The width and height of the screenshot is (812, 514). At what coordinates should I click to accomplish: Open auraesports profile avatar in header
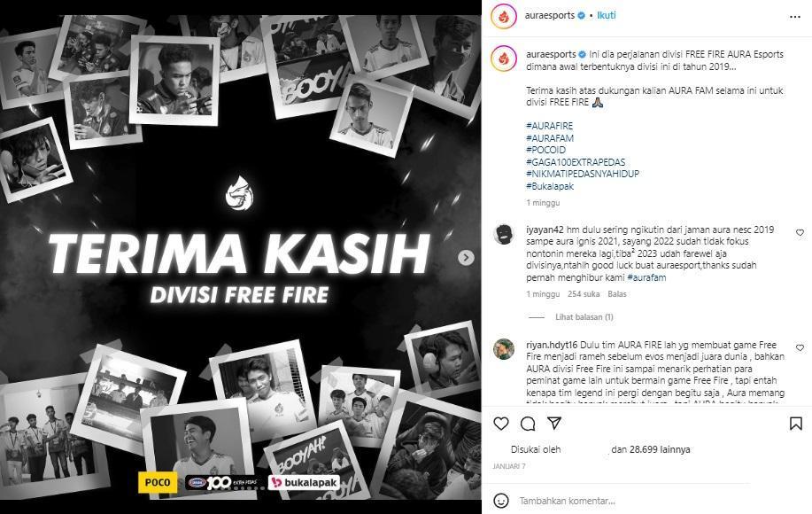pyautogui.click(x=503, y=17)
